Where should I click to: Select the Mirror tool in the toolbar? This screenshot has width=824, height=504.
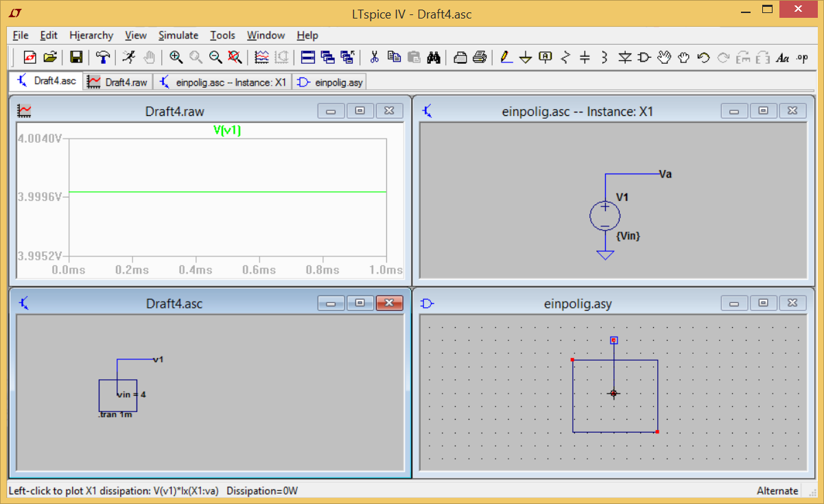762,58
